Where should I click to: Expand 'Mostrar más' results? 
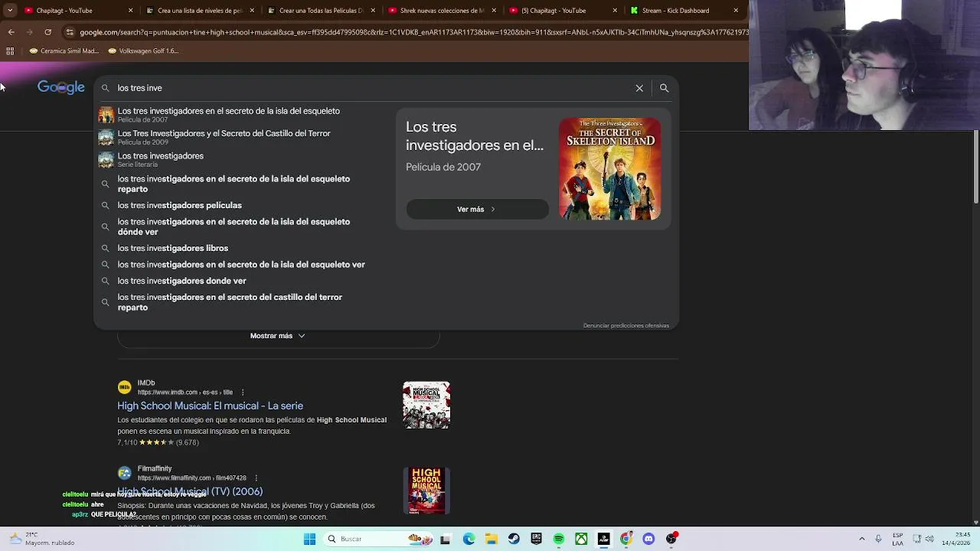[x=278, y=336]
